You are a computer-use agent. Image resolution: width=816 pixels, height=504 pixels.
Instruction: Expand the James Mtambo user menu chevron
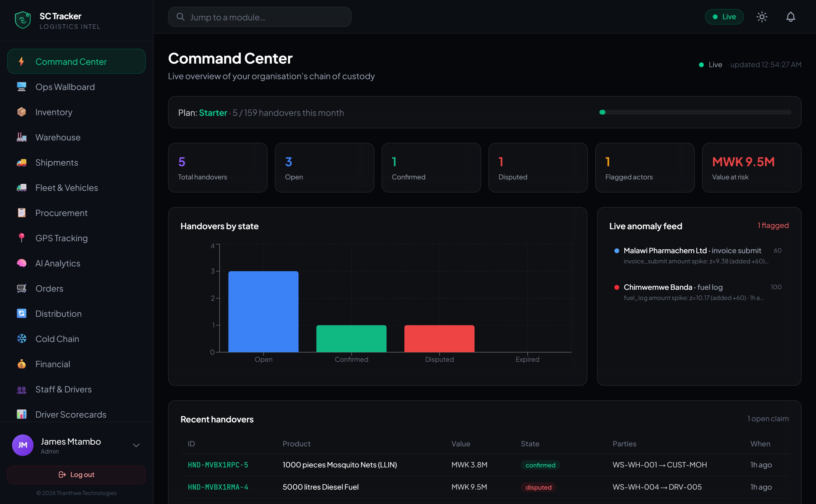(136, 445)
